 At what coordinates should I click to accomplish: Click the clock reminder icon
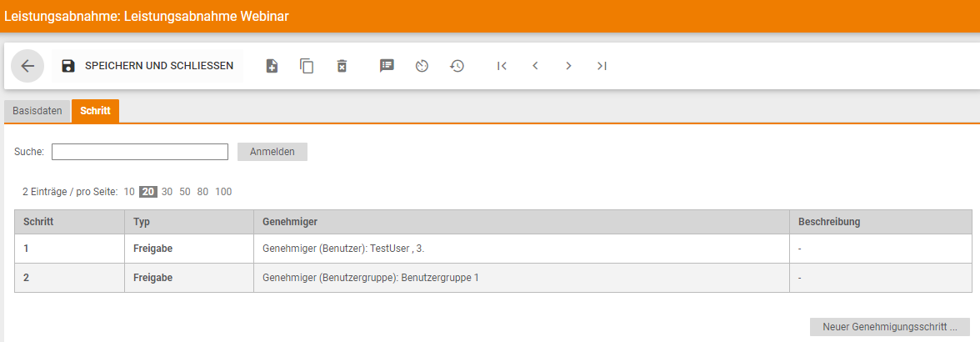pos(422,66)
